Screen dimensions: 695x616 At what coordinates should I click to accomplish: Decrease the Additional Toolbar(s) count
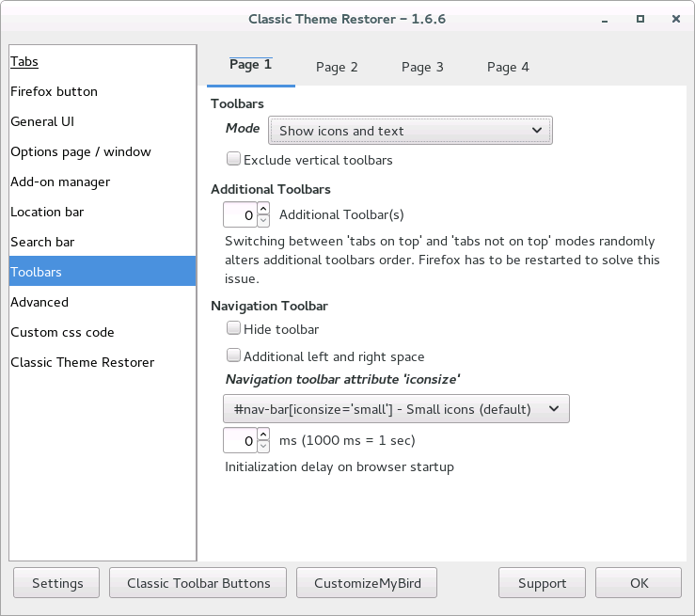pyautogui.click(x=263, y=220)
